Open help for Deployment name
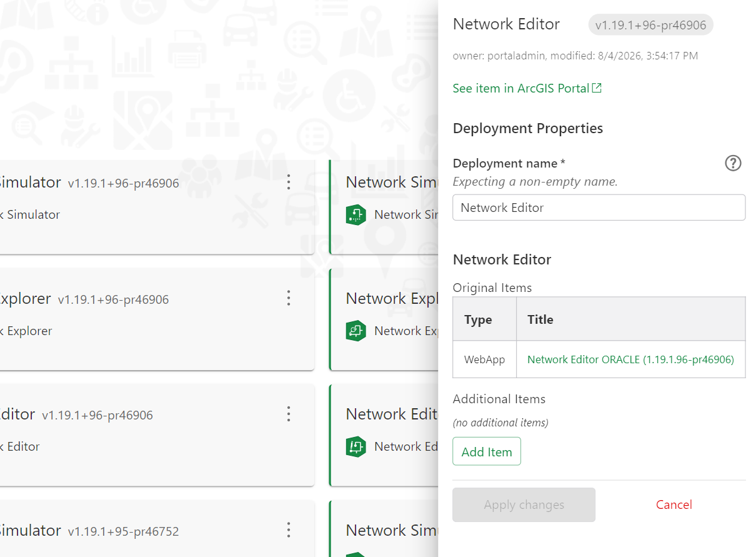756x557 pixels. (x=733, y=163)
